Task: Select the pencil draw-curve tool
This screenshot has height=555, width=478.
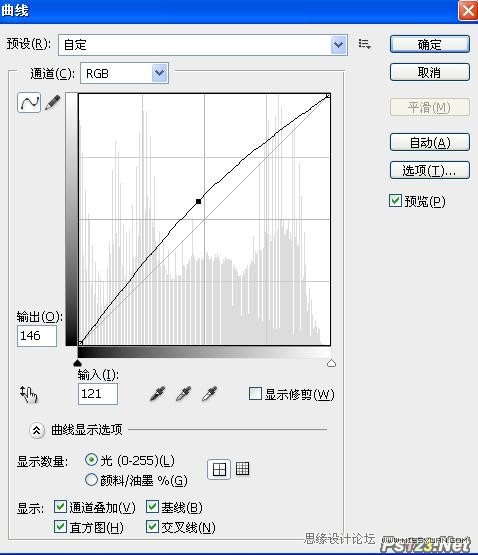Action: coord(53,103)
